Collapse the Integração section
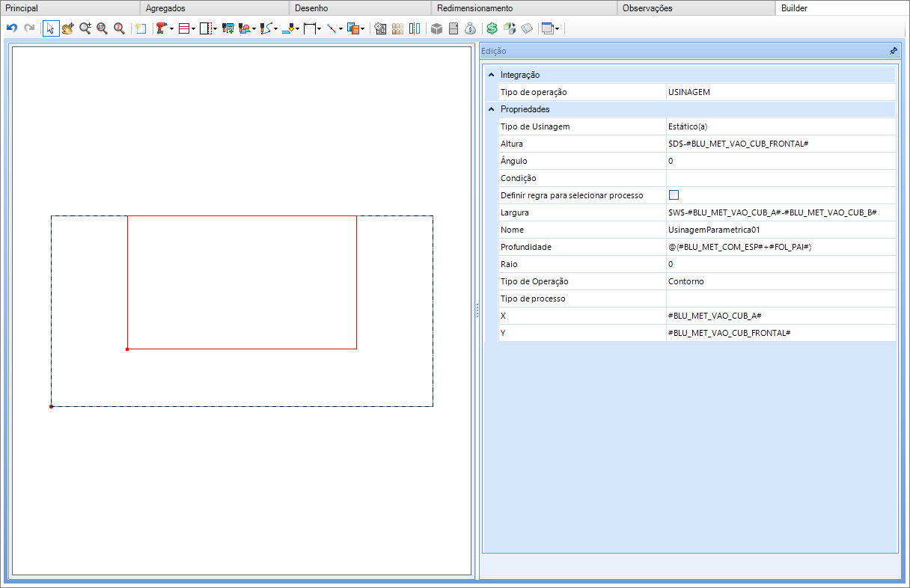This screenshot has width=910, height=588. 491,75
